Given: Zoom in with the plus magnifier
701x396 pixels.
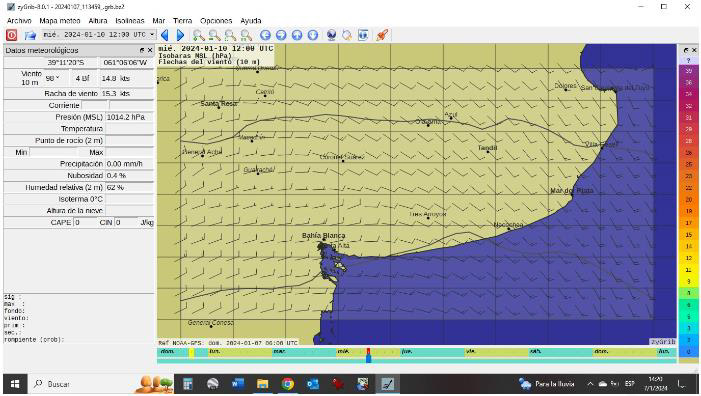Looking at the screenshot, I should click(x=198, y=35).
